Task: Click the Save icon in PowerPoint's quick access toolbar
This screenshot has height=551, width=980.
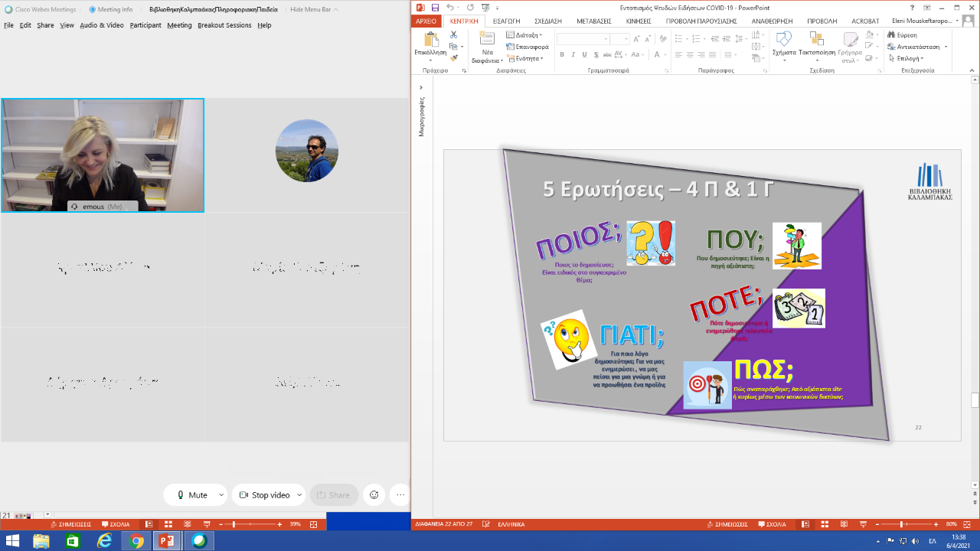Action: [435, 8]
